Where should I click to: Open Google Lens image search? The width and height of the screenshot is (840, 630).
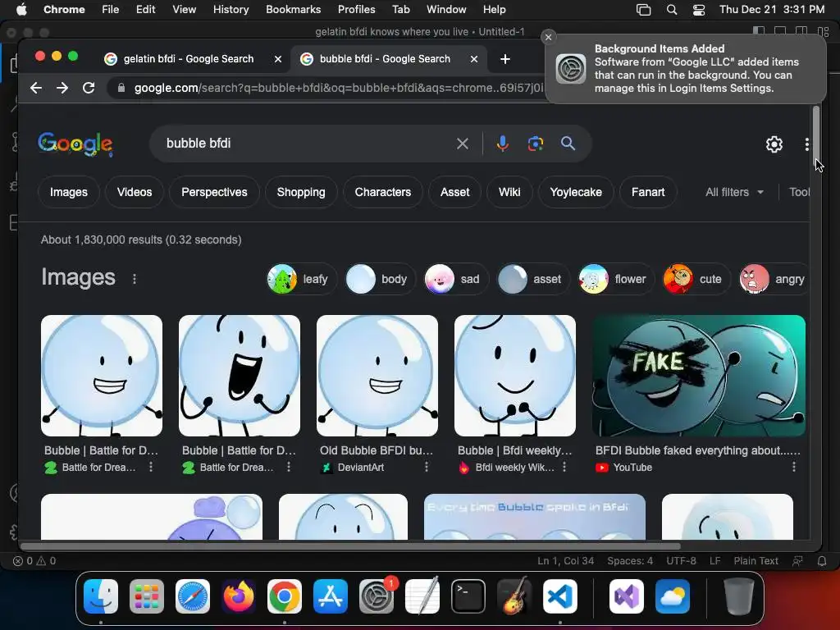click(x=535, y=144)
